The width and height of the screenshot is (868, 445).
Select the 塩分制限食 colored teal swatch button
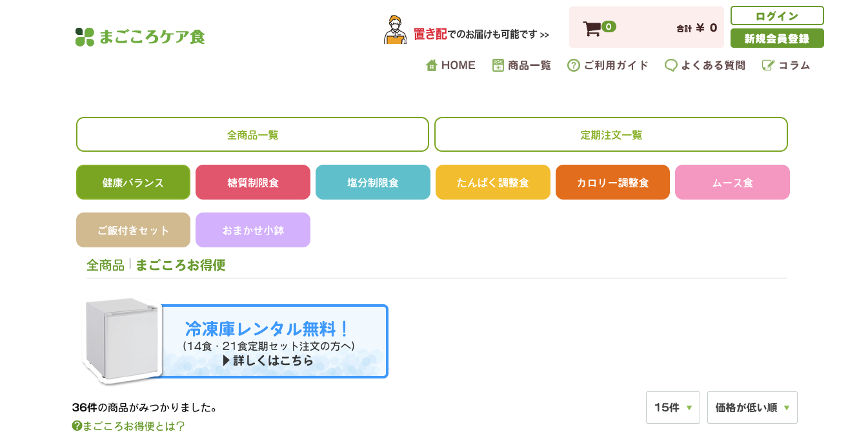pos(372,182)
